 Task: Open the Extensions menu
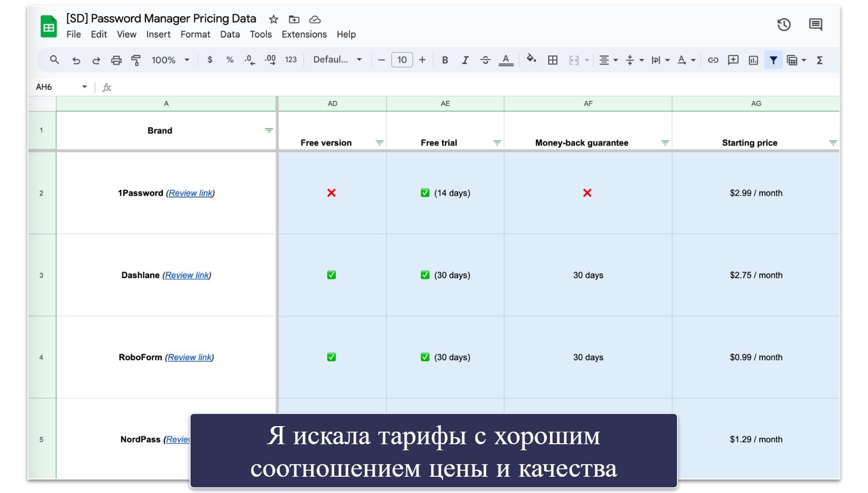pyautogui.click(x=304, y=34)
